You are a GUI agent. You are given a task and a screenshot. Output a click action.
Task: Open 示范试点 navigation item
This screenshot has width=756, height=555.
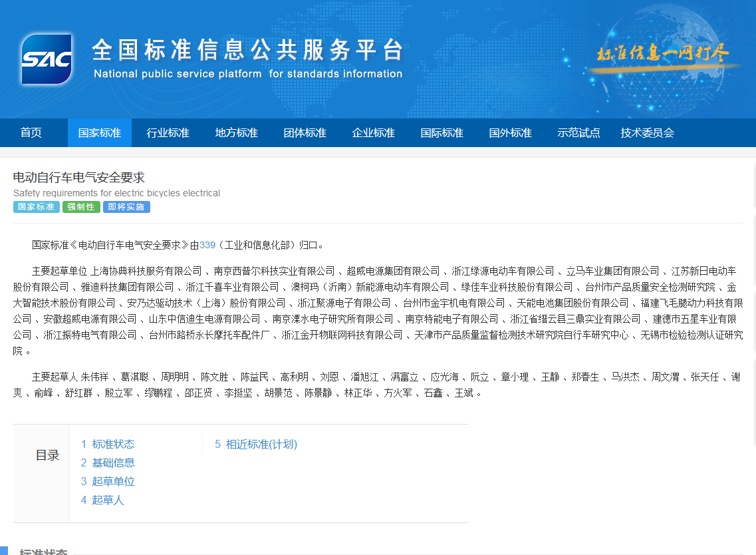579,133
